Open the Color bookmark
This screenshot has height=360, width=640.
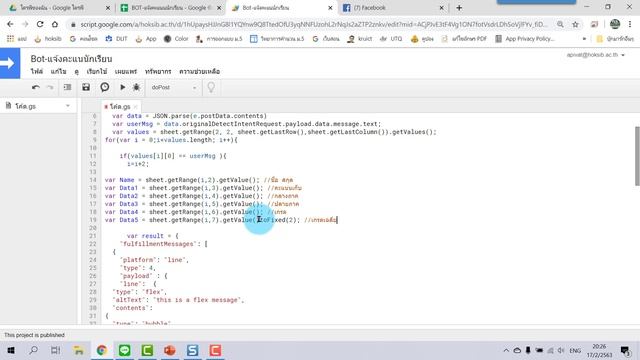pos(176,39)
